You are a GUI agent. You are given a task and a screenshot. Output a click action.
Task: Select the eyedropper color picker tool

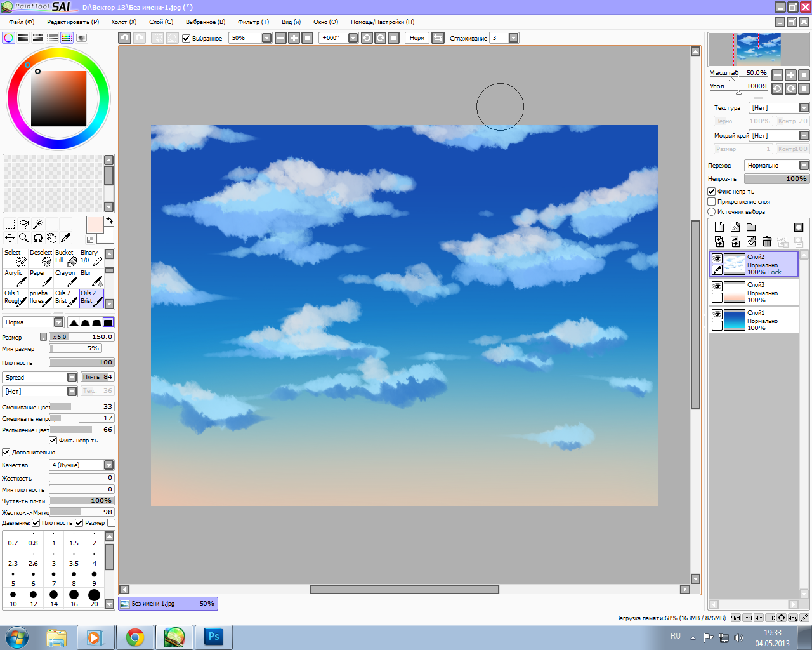click(66, 238)
